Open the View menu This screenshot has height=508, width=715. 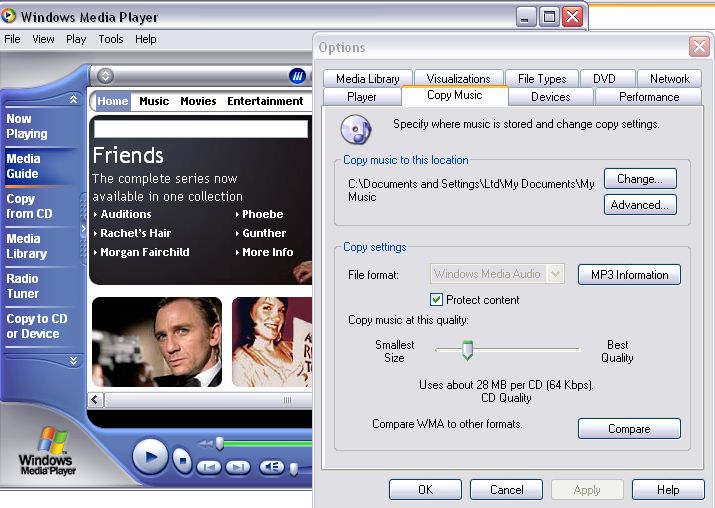tap(43, 39)
